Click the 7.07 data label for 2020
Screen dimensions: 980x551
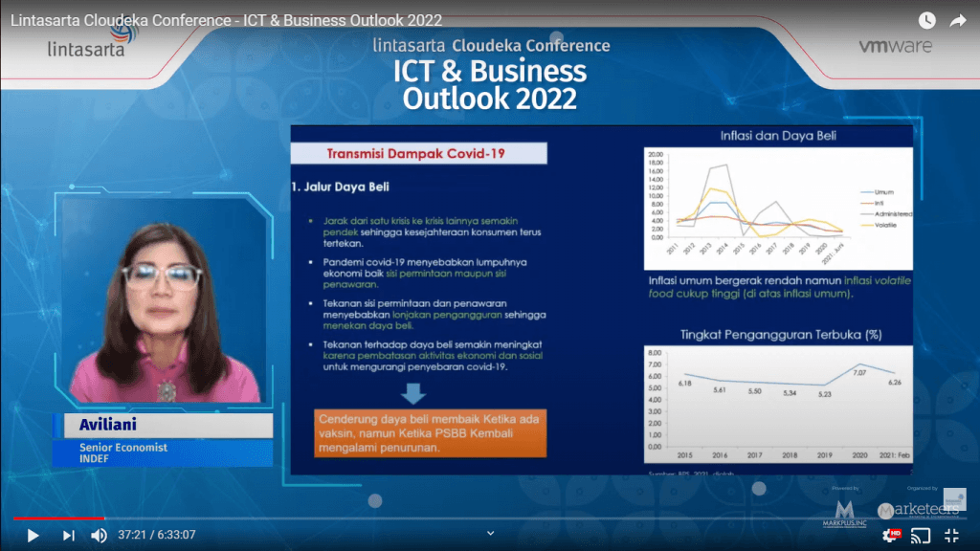pos(860,373)
